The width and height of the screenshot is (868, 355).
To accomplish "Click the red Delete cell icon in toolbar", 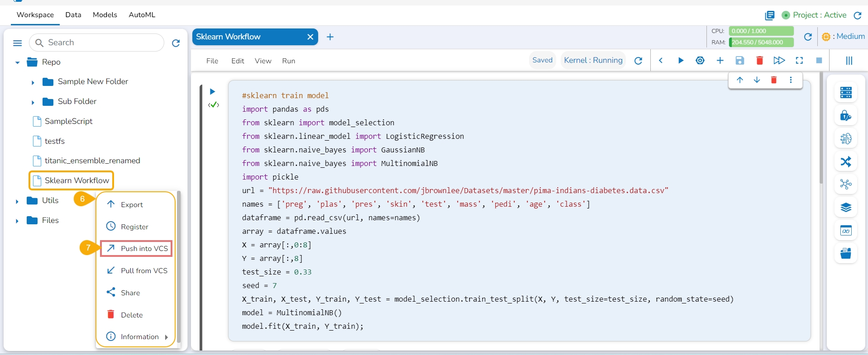I will (x=759, y=61).
